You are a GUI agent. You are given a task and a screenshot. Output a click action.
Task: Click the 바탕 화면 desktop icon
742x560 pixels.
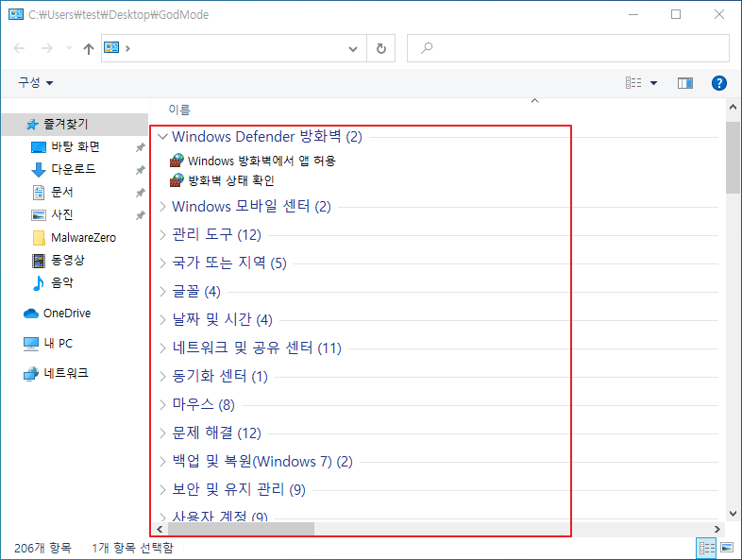39,147
